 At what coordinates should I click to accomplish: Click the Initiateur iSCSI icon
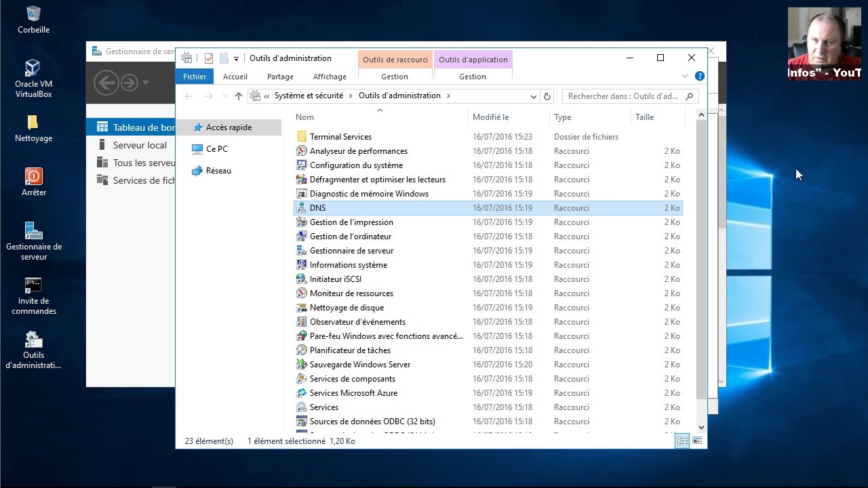click(302, 279)
